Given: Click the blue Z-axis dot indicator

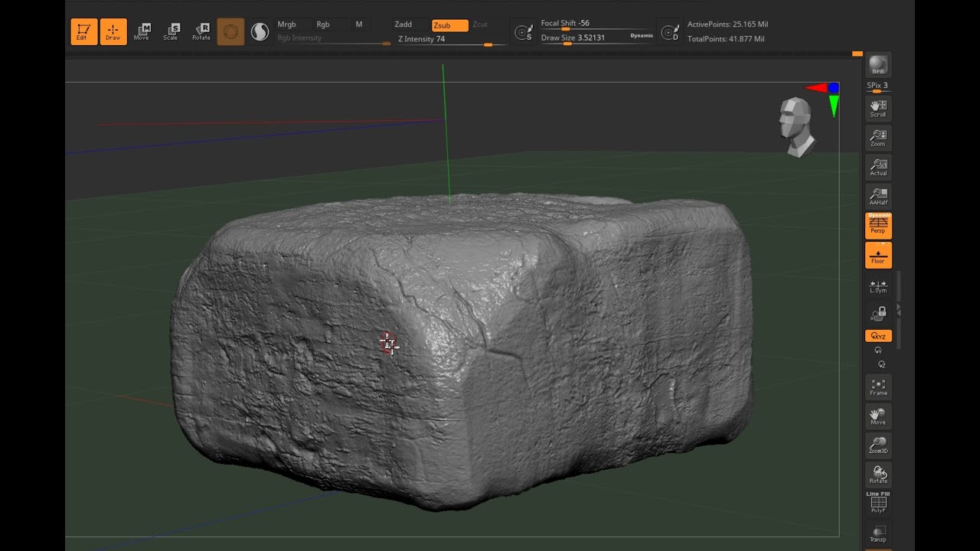Looking at the screenshot, I should [833, 88].
